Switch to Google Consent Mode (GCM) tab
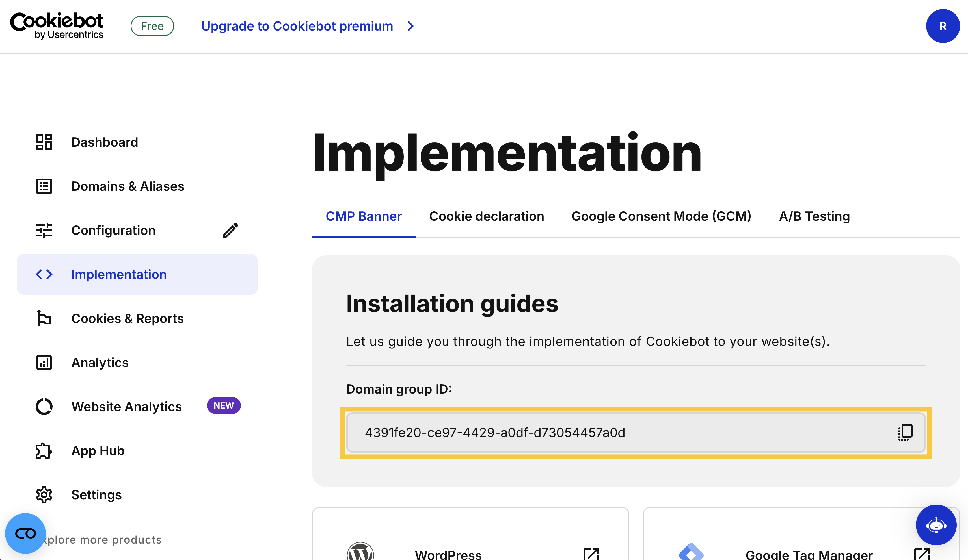The image size is (968, 560). 661,216
